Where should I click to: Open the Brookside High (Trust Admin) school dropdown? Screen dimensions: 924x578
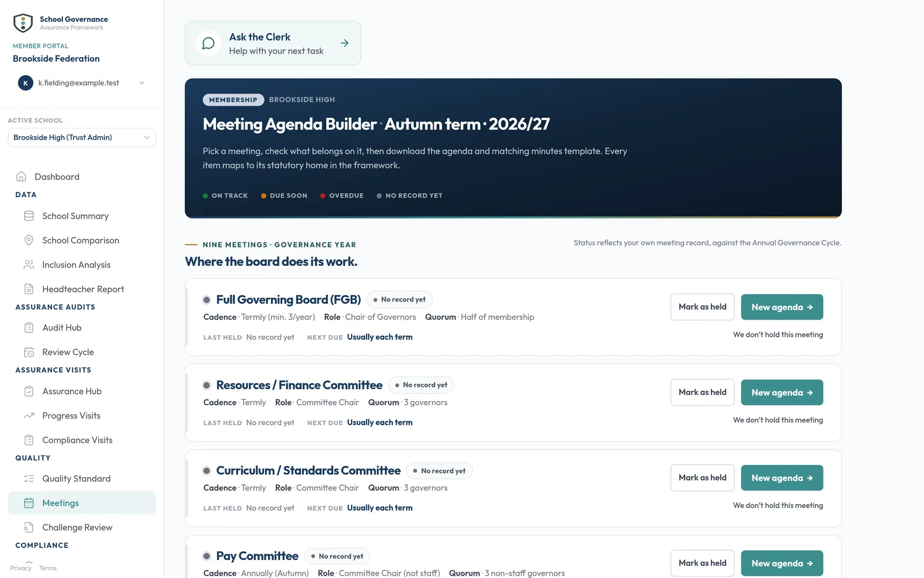(81, 138)
